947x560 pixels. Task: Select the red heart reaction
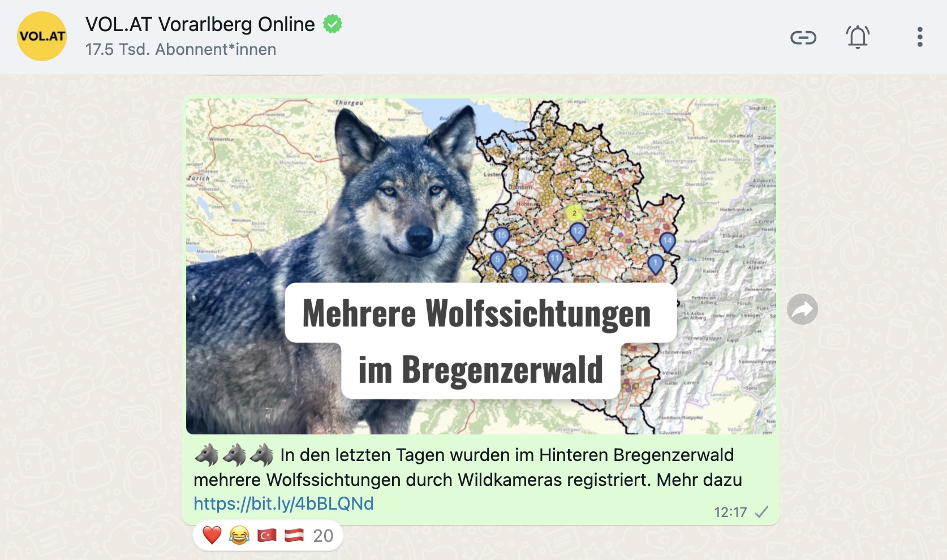pos(212,535)
